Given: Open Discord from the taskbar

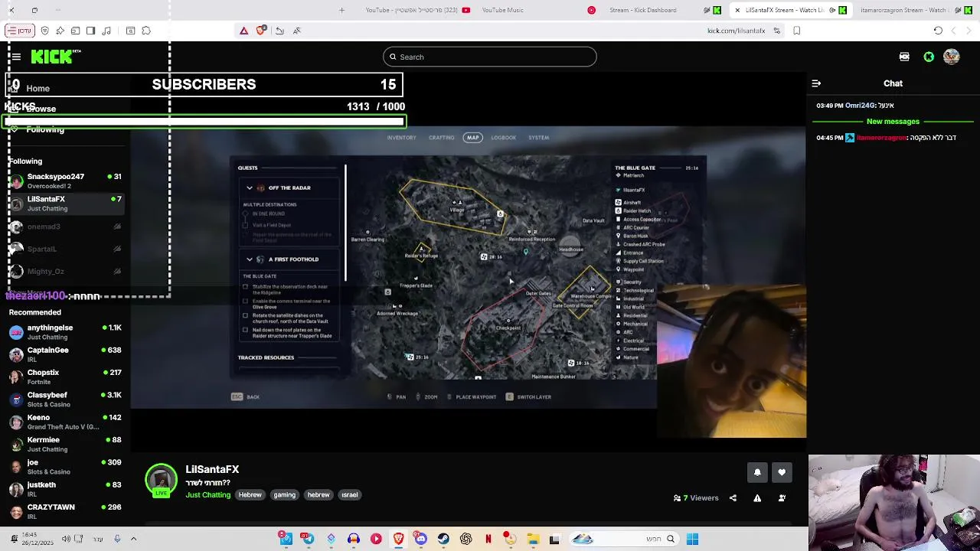Looking at the screenshot, I should click(x=420, y=539).
